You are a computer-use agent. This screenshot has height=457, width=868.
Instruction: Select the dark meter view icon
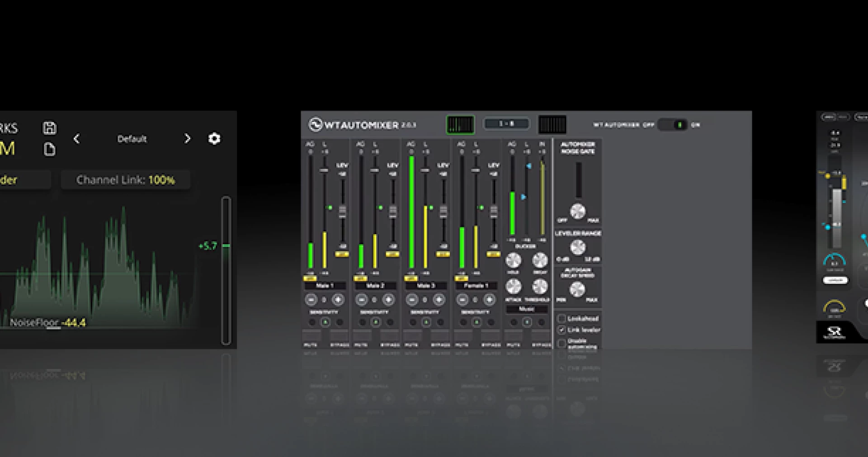pyautogui.click(x=552, y=125)
